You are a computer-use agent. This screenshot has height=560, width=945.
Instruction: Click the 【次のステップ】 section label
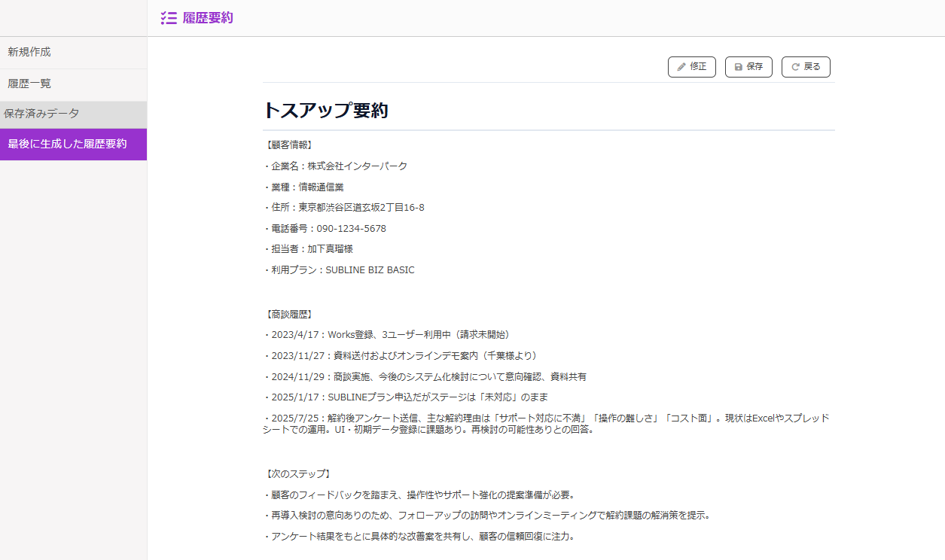pyautogui.click(x=298, y=474)
